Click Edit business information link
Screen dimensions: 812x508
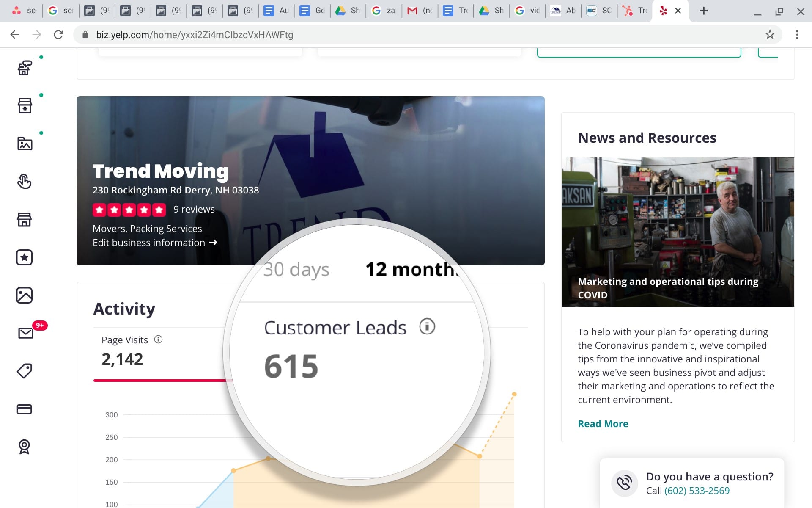(x=155, y=243)
